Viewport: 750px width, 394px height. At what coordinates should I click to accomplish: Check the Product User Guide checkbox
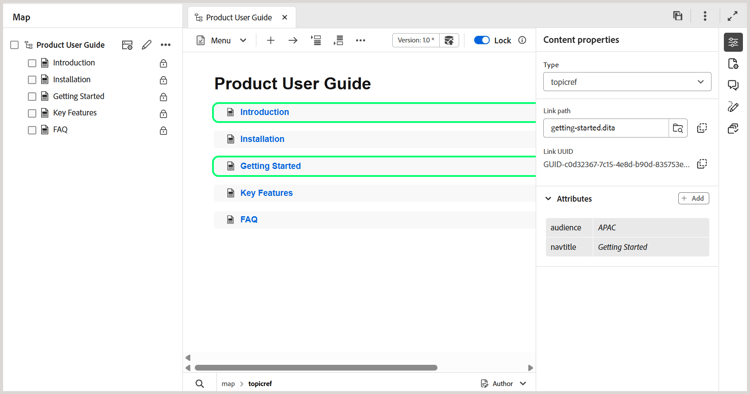(14, 45)
